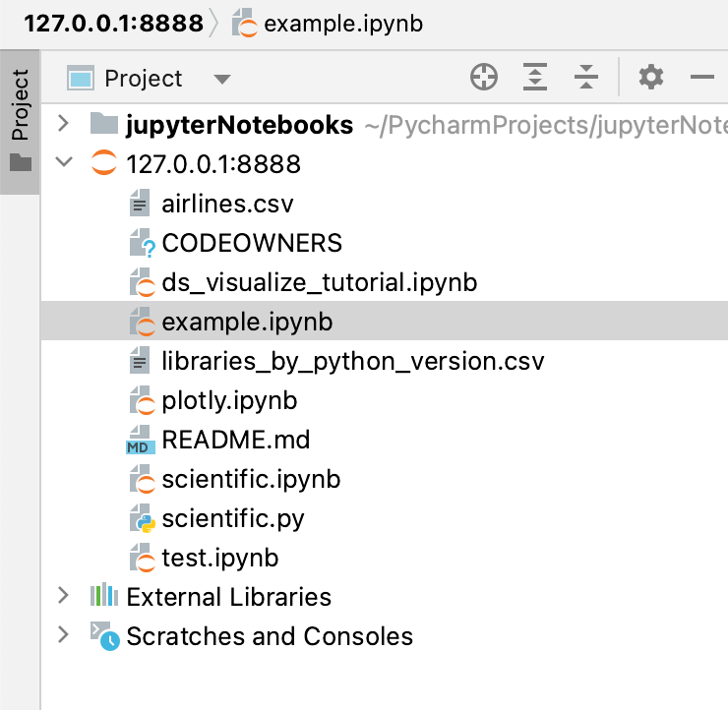
Task: Select README.md file
Action: [x=236, y=440]
